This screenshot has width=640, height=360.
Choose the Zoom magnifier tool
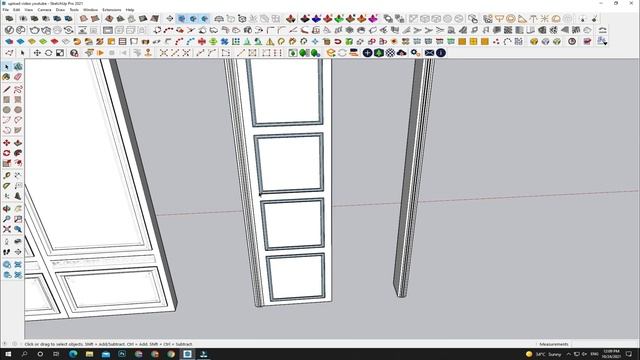pyautogui.click(x=7, y=219)
